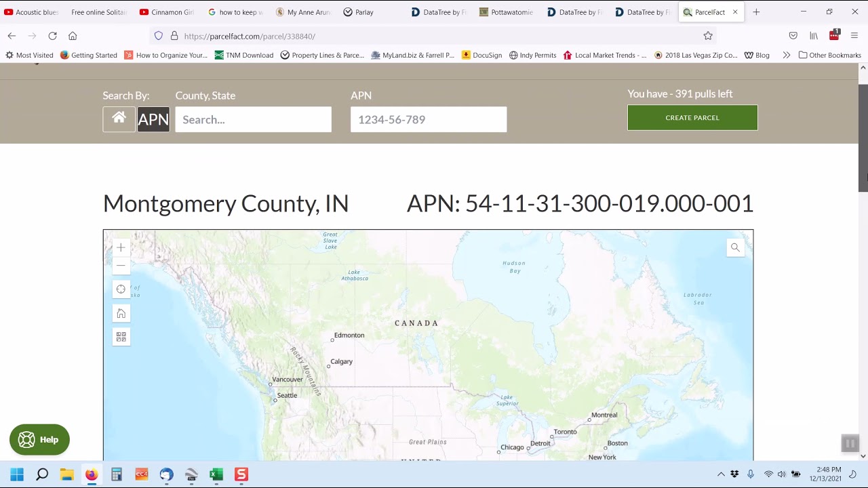
Task: Reload the ParcelFact page
Action: pyautogui.click(x=52, y=36)
